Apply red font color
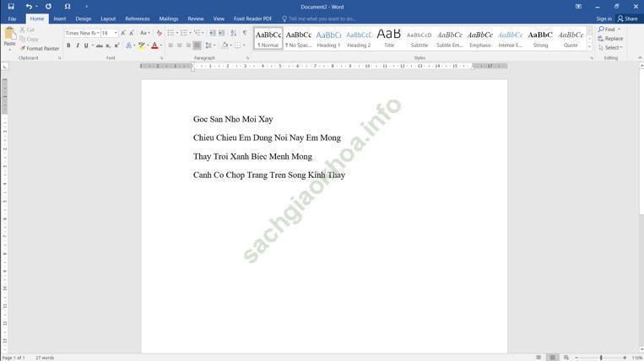 (x=154, y=46)
